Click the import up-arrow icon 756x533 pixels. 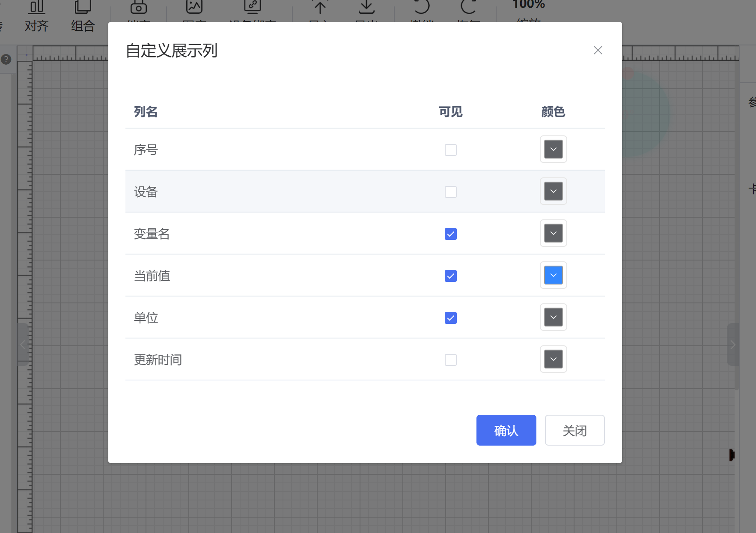(x=320, y=7)
